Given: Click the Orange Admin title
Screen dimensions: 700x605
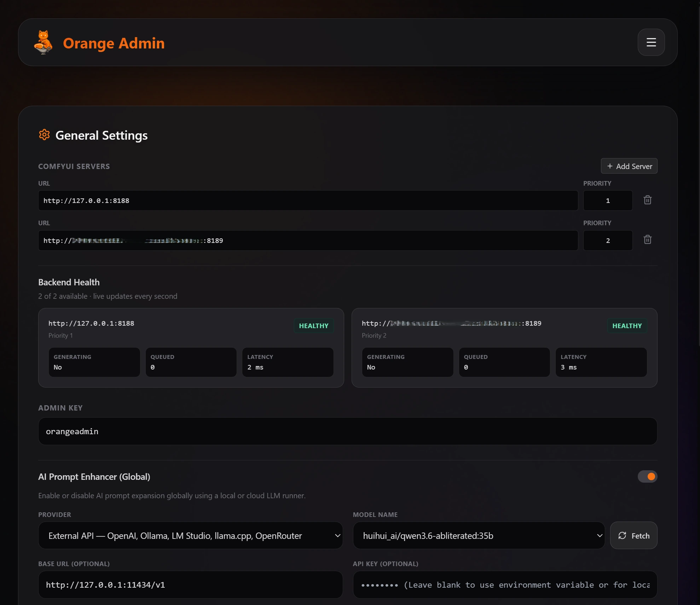Looking at the screenshot, I should [114, 43].
